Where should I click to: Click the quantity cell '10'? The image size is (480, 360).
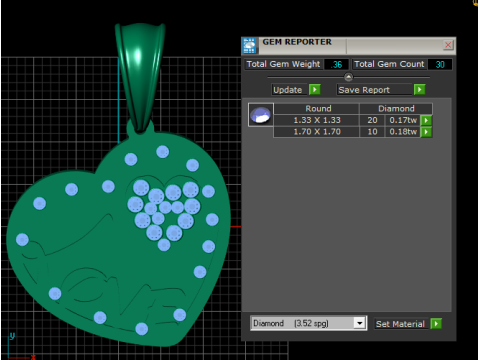click(x=372, y=132)
